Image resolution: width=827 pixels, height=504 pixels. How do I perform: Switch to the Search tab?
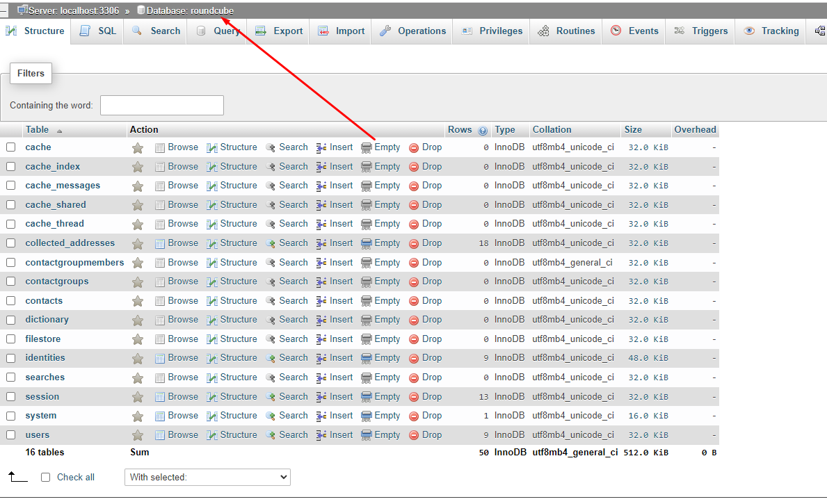[x=156, y=31]
